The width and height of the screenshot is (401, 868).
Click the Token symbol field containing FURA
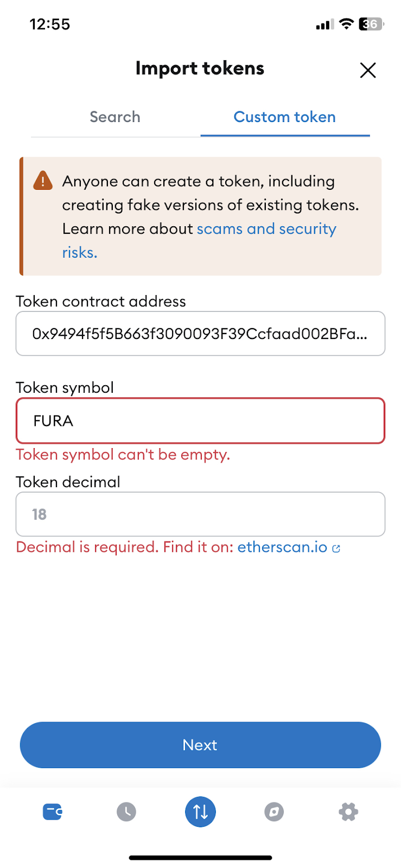click(x=200, y=421)
